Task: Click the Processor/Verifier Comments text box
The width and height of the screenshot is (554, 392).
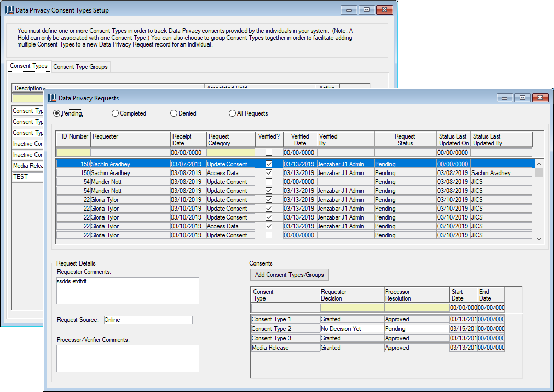Action: (x=128, y=358)
